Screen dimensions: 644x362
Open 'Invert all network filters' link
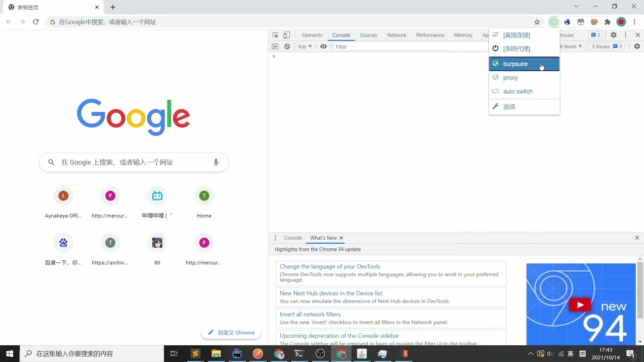(310, 314)
